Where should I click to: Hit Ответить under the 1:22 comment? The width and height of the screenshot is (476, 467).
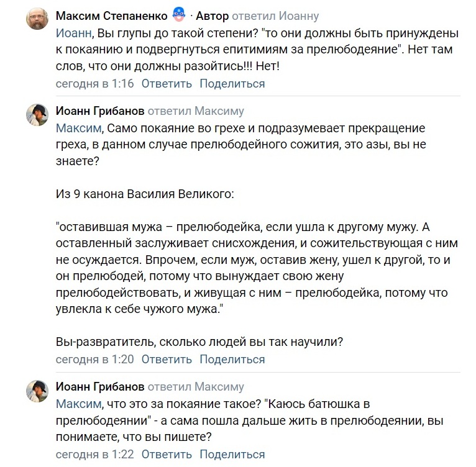coord(167,453)
